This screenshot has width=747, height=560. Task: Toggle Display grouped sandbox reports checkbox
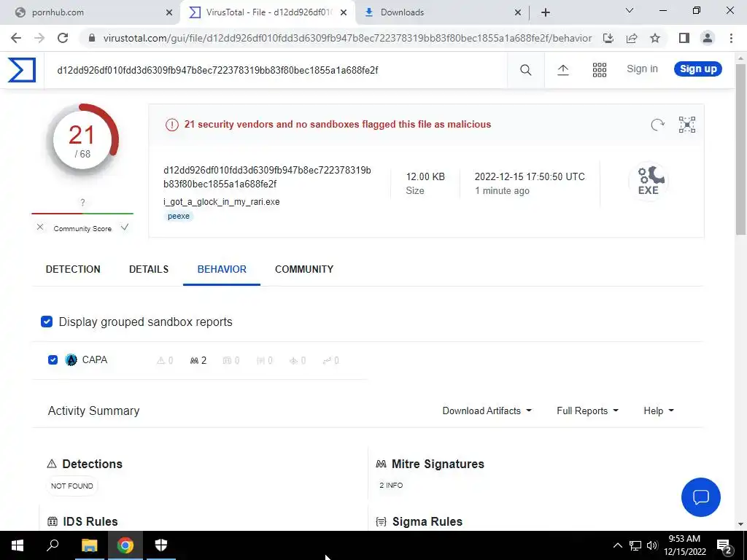coord(47,322)
